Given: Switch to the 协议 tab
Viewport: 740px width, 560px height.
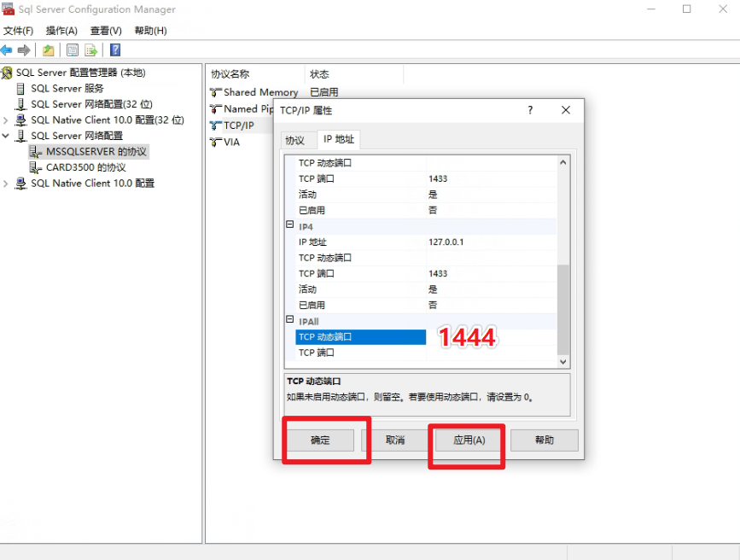Looking at the screenshot, I should pos(295,140).
